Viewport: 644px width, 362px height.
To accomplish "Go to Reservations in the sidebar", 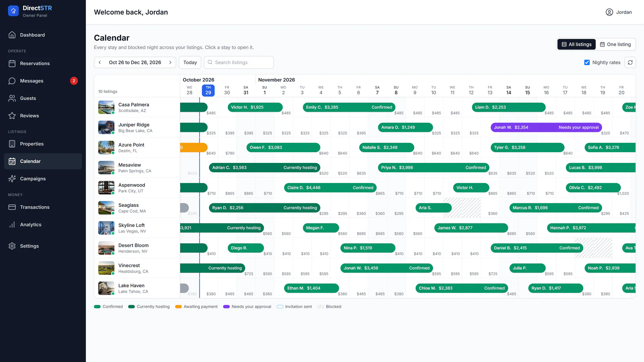I will 43,64.
